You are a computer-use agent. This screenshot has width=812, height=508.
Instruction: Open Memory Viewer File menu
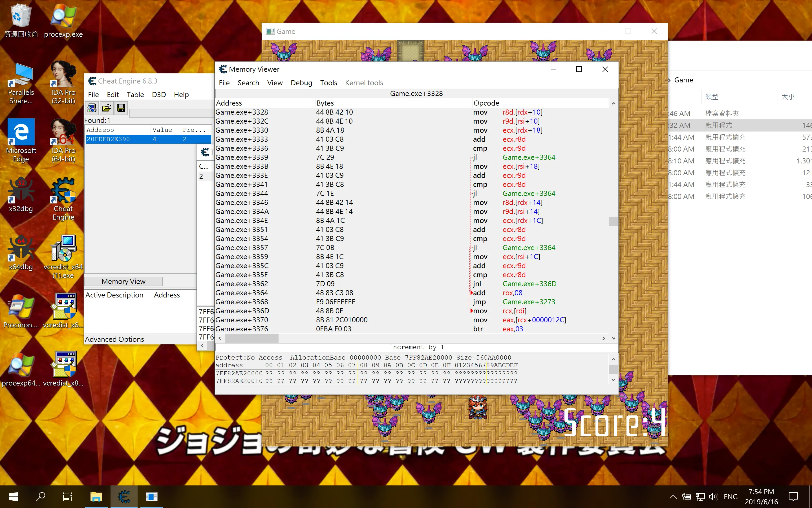pos(224,83)
